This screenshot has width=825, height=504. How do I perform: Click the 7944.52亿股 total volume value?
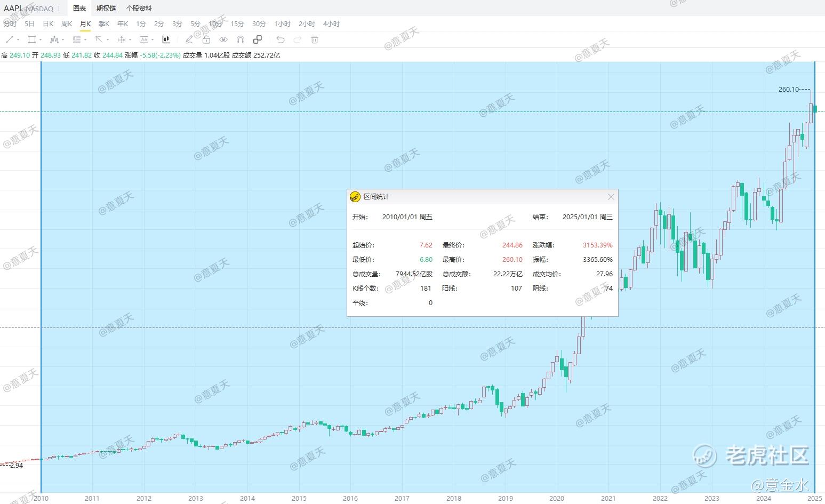414,274
